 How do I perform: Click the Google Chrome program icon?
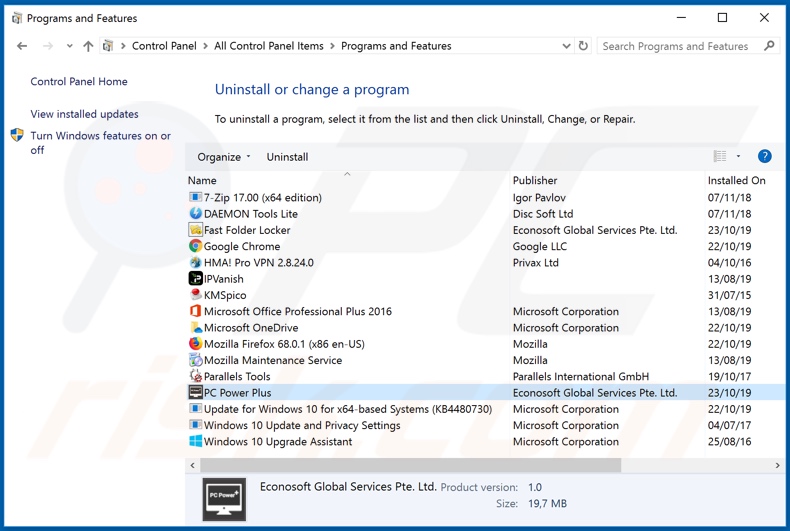click(x=196, y=246)
